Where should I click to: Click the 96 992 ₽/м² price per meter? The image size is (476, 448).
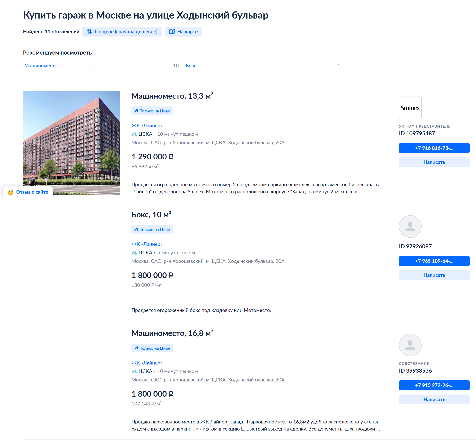145,166
